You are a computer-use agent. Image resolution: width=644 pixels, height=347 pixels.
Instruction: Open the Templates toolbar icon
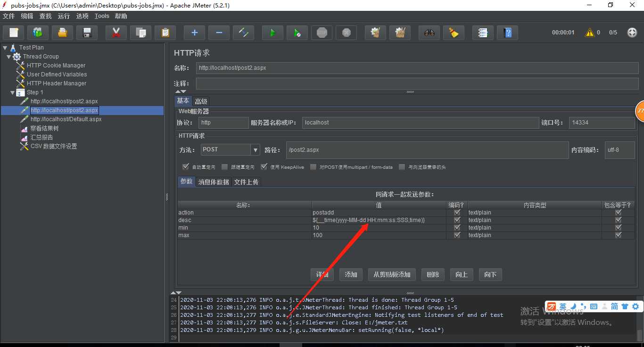[38, 33]
